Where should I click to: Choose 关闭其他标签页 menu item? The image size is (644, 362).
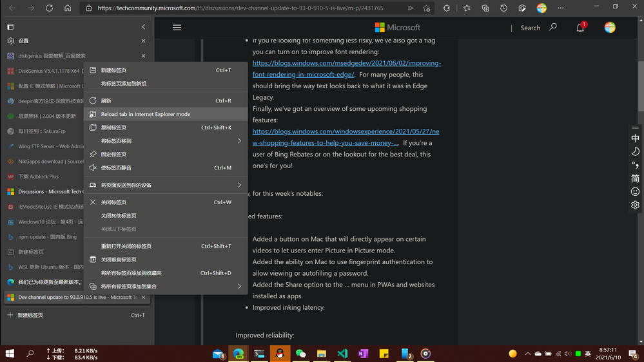(x=166, y=216)
